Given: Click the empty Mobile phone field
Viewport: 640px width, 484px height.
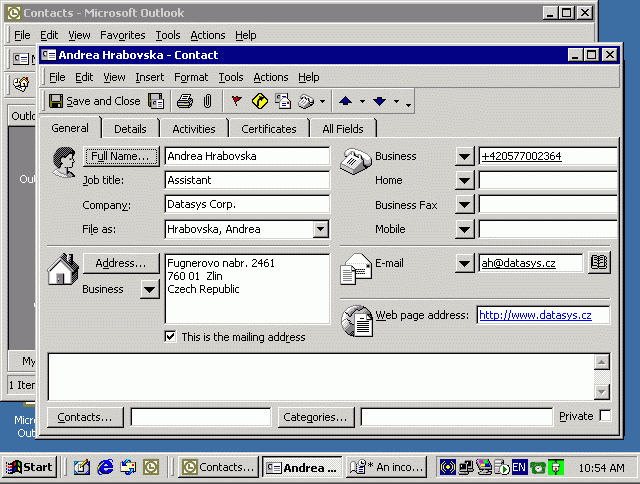Looking at the screenshot, I should click(x=547, y=229).
